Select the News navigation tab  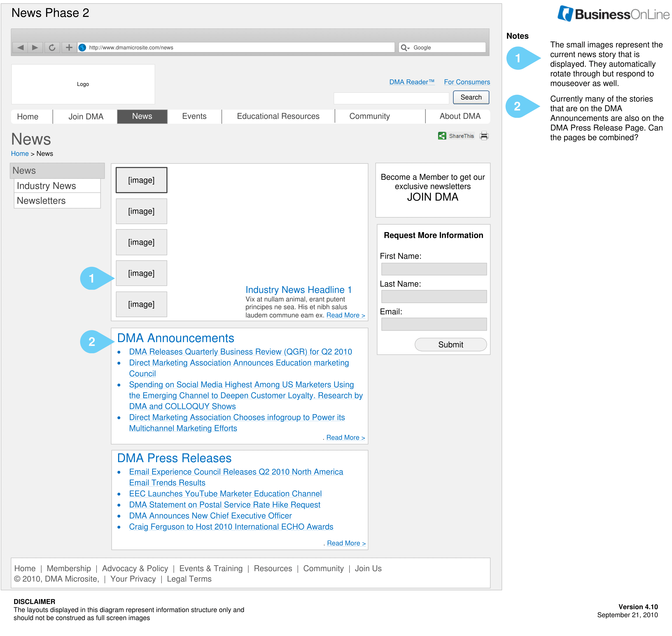(x=142, y=116)
